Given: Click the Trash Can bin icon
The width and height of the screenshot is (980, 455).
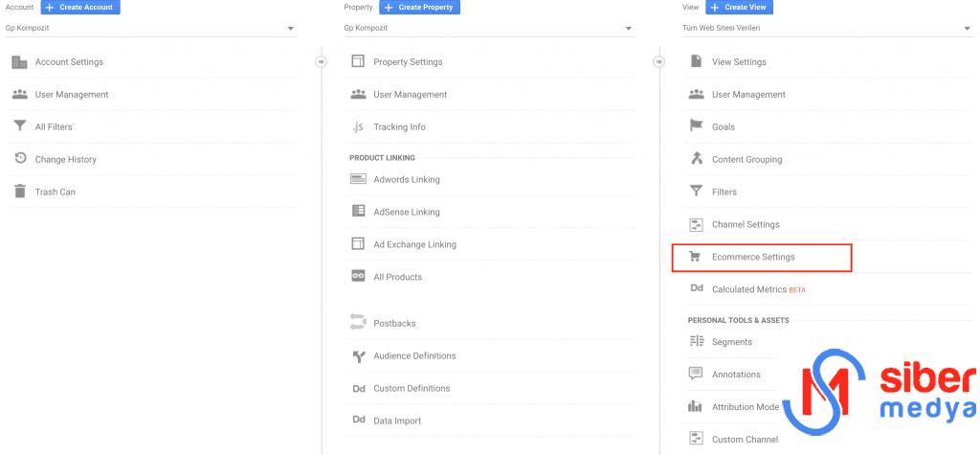Looking at the screenshot, I should click(x=20, y=192).
